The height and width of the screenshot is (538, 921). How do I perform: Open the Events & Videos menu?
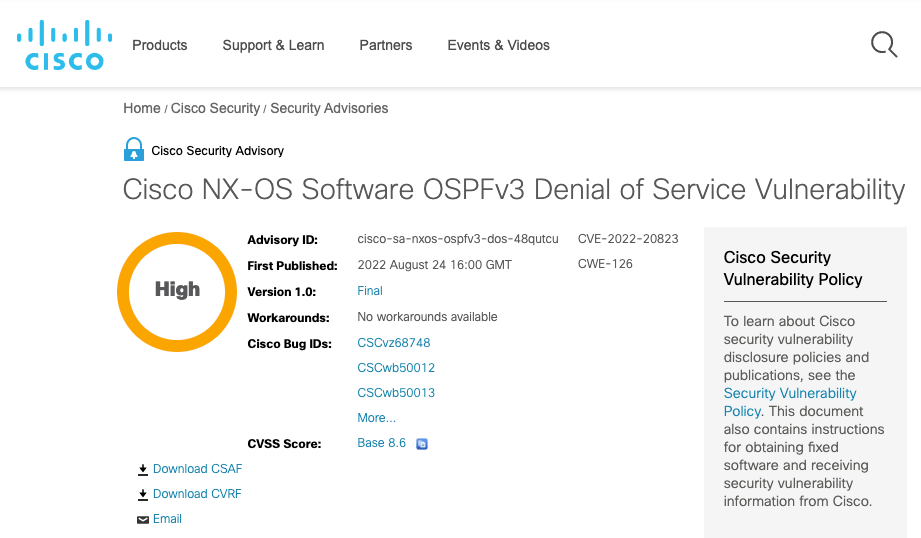click(498, 45)
